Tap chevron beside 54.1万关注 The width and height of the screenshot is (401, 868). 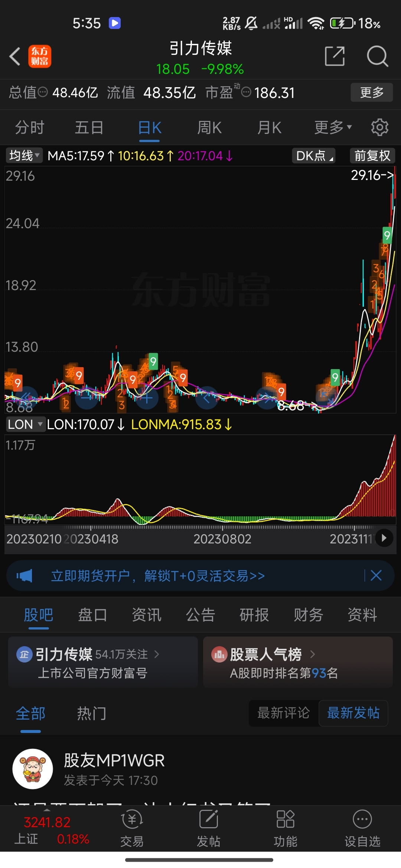tap(157, 654)
